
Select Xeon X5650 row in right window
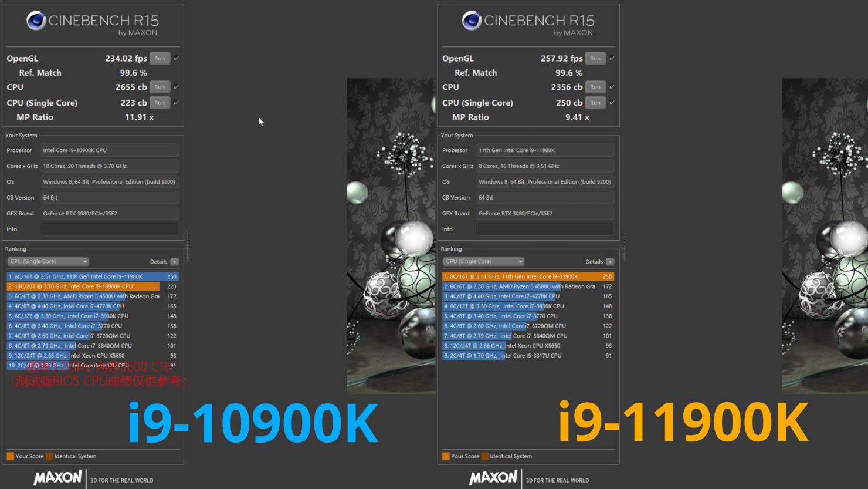[528, 346]
